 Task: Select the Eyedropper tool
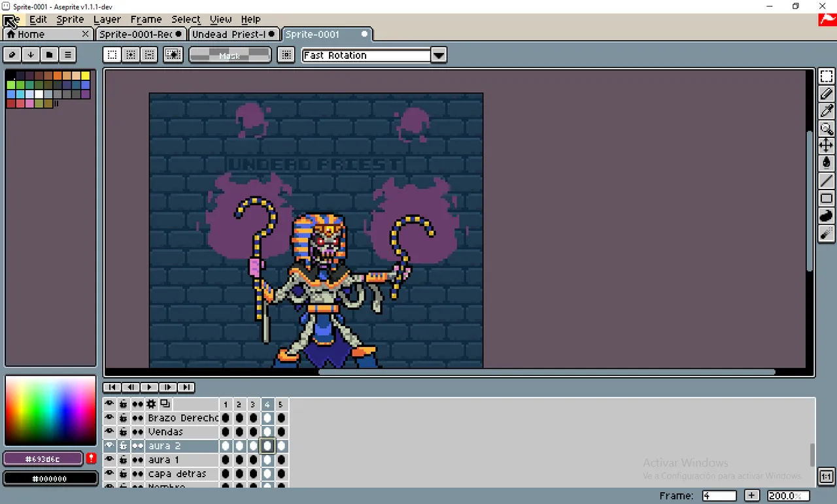(827, 111)
